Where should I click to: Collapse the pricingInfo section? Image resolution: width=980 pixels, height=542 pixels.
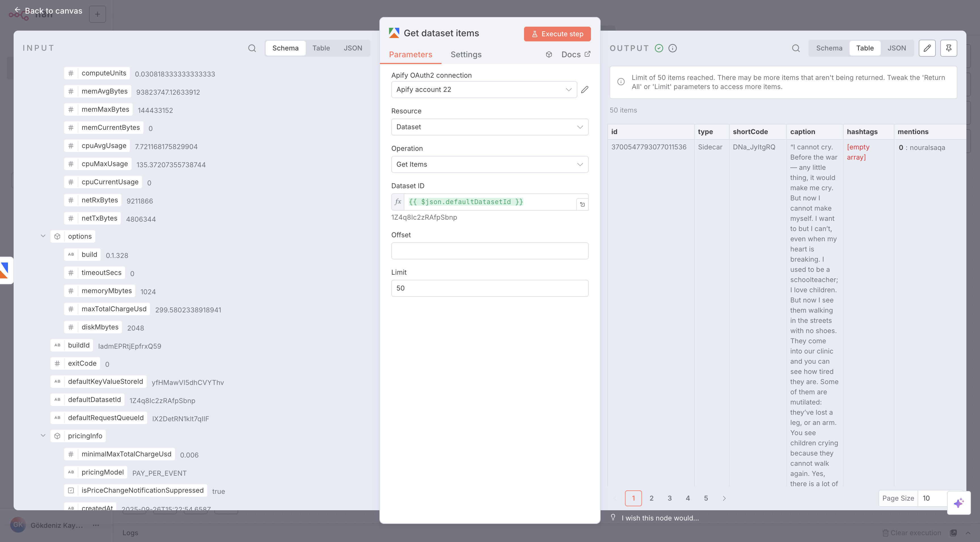point(43,435)
